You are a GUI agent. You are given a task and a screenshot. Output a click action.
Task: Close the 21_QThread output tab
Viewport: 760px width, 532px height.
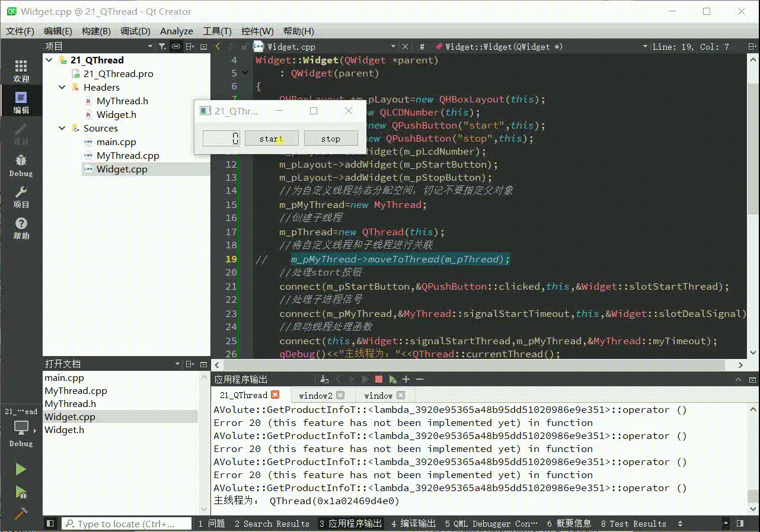pos(275,395)
